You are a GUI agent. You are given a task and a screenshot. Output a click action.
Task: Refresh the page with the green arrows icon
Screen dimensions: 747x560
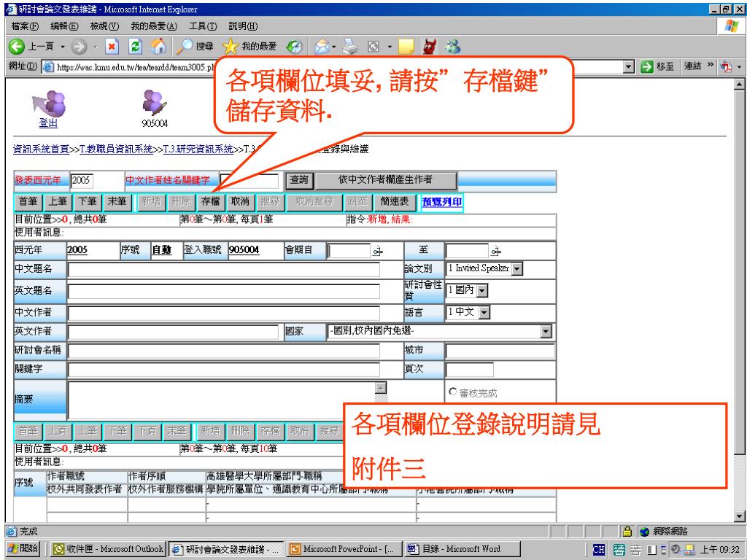tap(136, 46)
